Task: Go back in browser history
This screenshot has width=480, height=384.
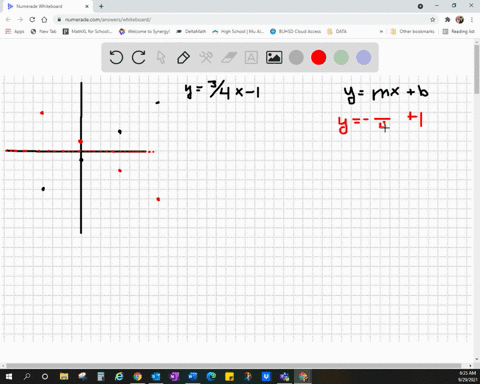Action: (8, 20)
